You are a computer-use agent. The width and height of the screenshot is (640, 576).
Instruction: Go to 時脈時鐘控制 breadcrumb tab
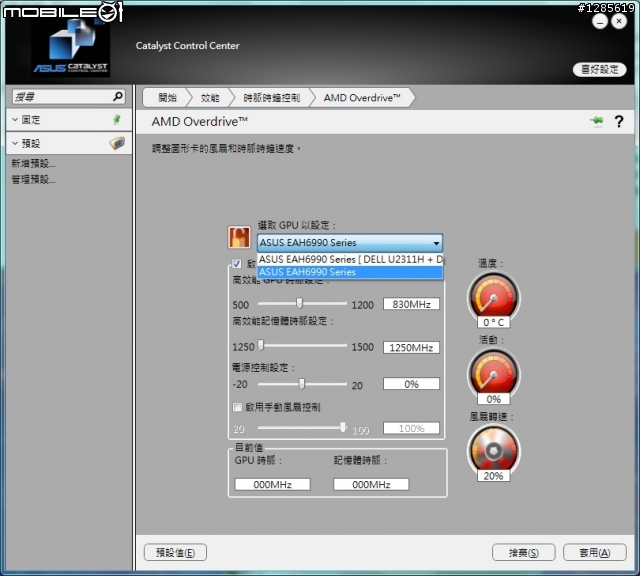coord(272,98)
